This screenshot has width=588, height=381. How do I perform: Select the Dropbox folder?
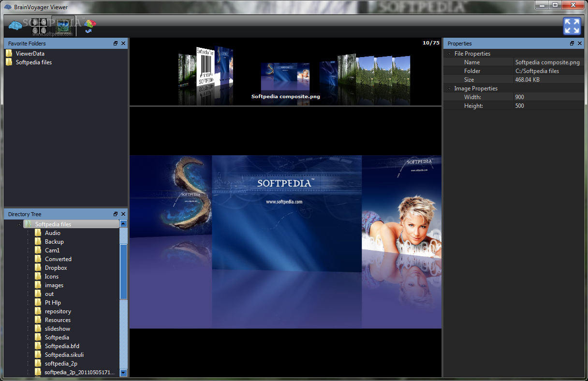tap(56, 268)
